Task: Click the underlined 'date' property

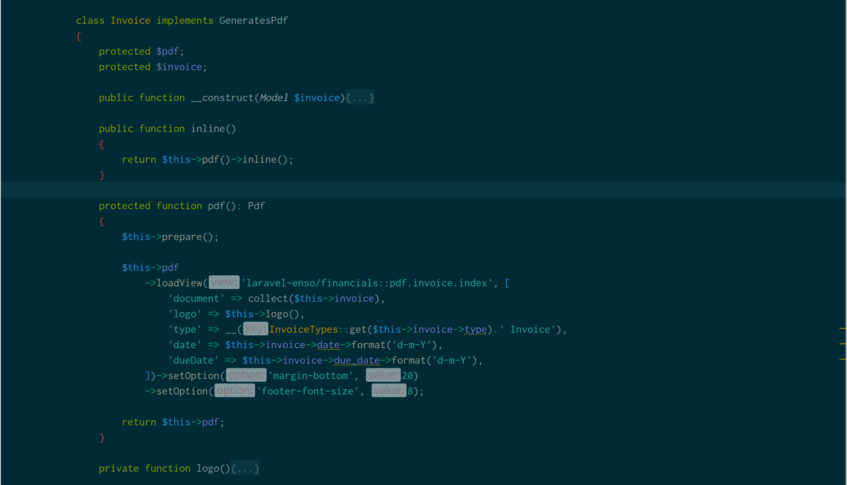Action: pos(328,345)
